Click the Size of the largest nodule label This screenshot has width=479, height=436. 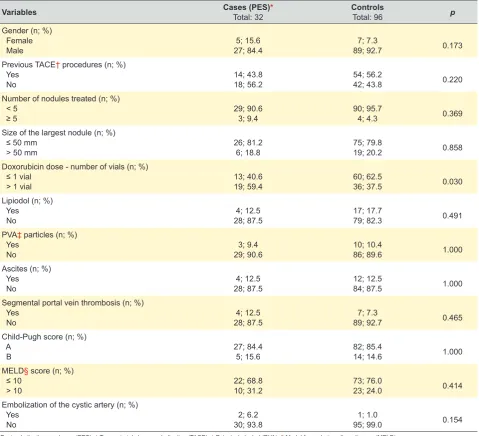(x=58, y=133)
